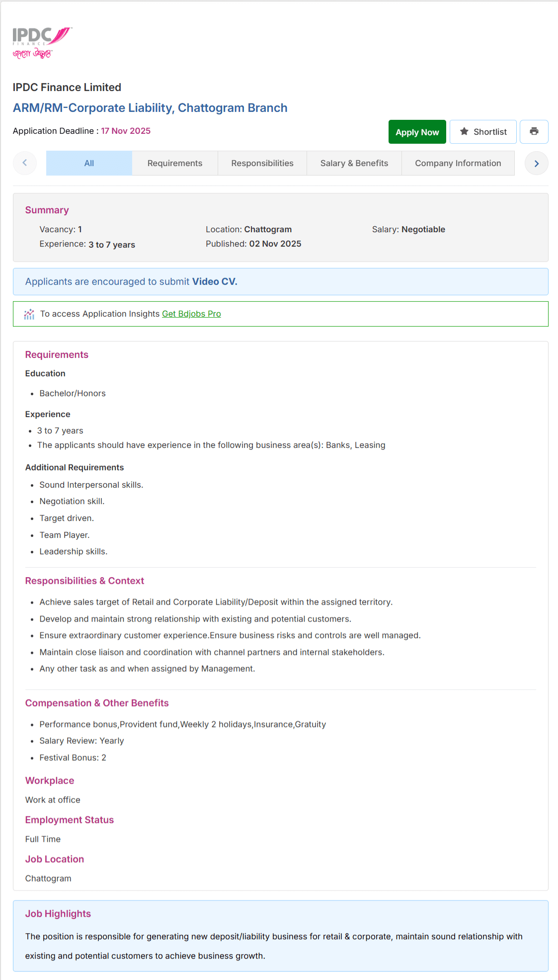Apply using the green Apply Now button

[x=417, y=132]
